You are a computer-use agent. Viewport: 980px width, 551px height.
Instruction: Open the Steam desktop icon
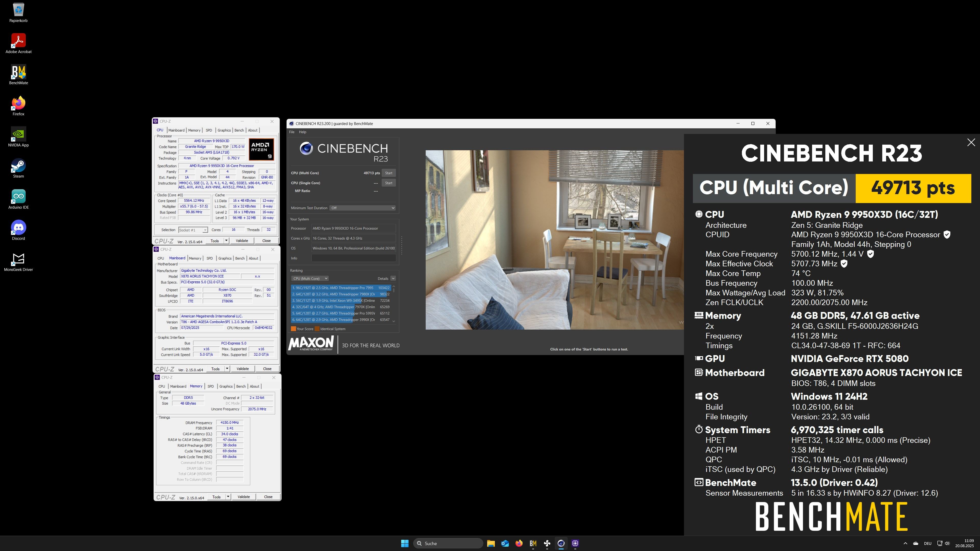point(18,166)
